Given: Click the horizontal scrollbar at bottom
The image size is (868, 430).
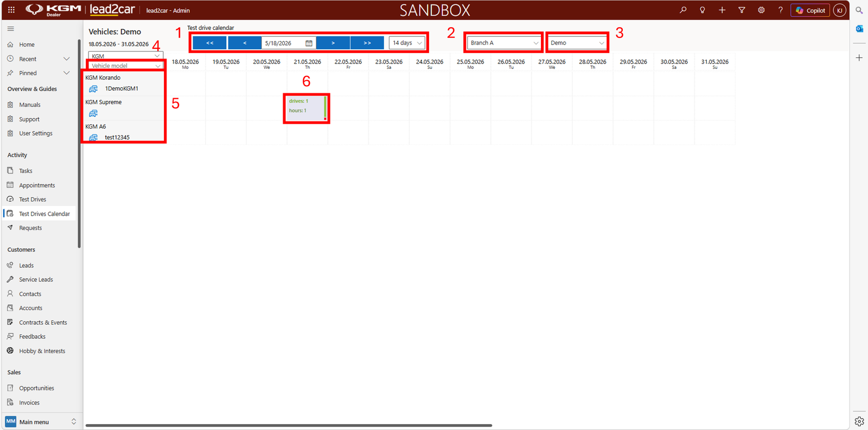Looking at the screenshot, I should pos(289,425).
